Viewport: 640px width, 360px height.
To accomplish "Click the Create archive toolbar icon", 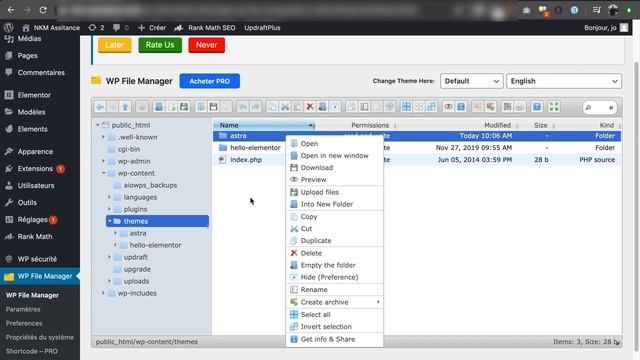I will 490,107.
